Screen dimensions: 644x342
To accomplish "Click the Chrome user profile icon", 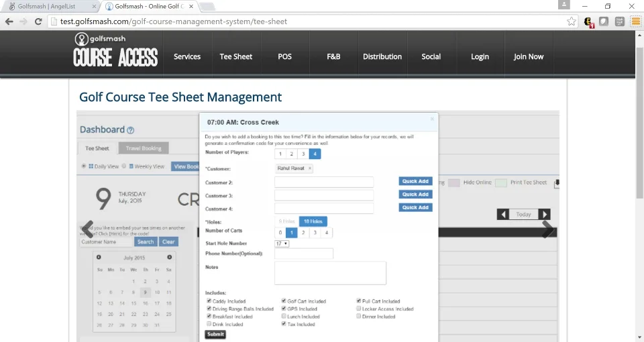I will coord(564,5).
